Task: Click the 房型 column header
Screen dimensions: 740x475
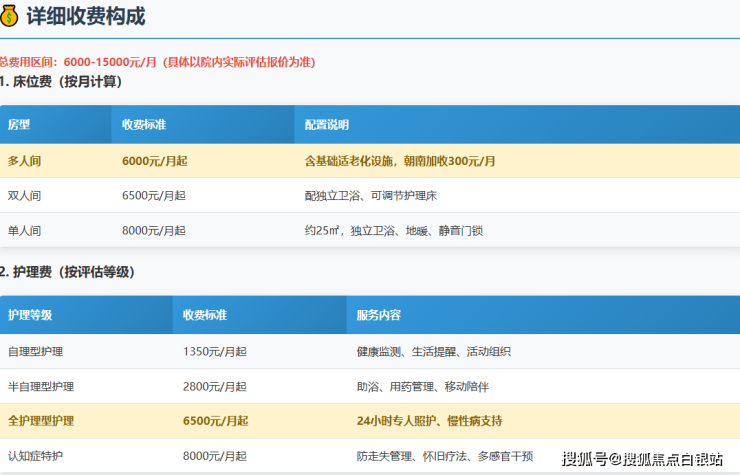Action: [19, 125]
